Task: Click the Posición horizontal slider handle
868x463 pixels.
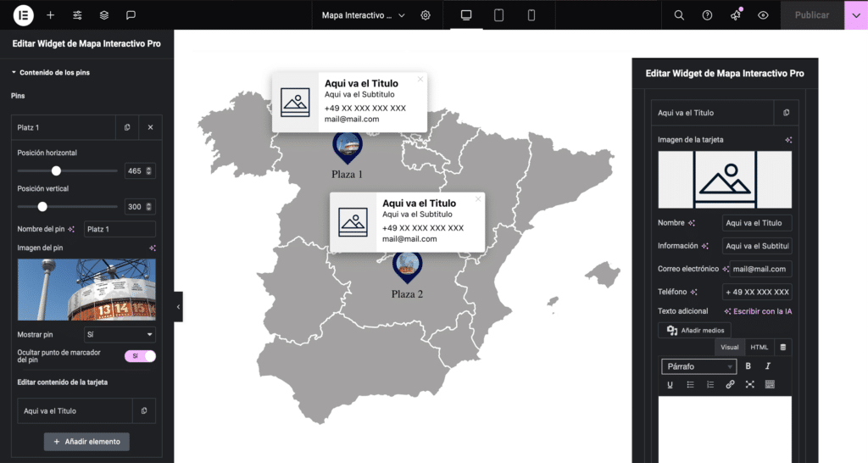Action: point(57,171)
